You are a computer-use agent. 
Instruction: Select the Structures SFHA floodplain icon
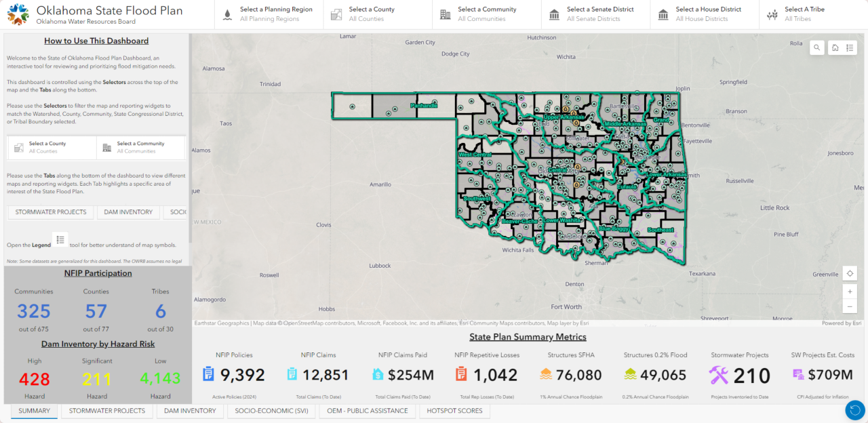tap(546, 374)
